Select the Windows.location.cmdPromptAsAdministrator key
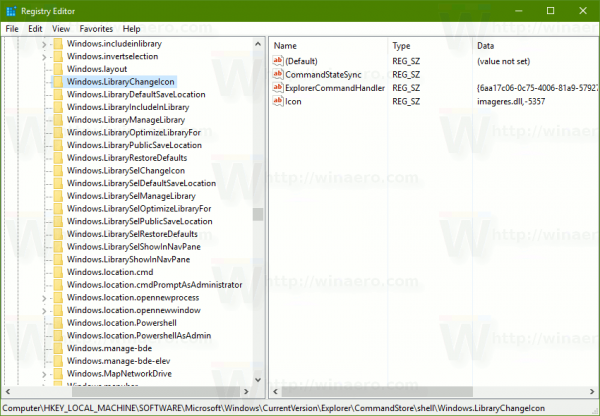Image resolution: width=600 pixels, height=416 pixels. click(x=155, y=285)
